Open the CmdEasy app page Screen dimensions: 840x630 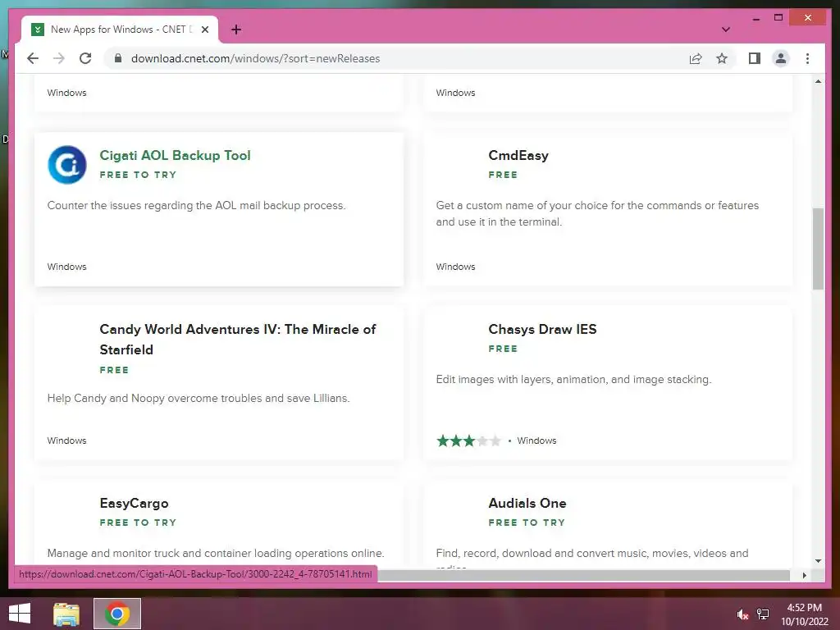point(518,155)
